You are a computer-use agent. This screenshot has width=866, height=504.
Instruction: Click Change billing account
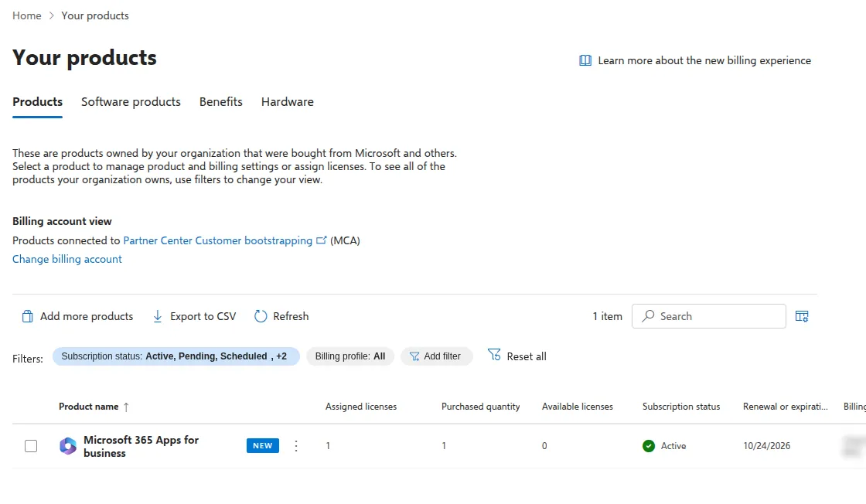pyautogui.click(x=66, y=260)
